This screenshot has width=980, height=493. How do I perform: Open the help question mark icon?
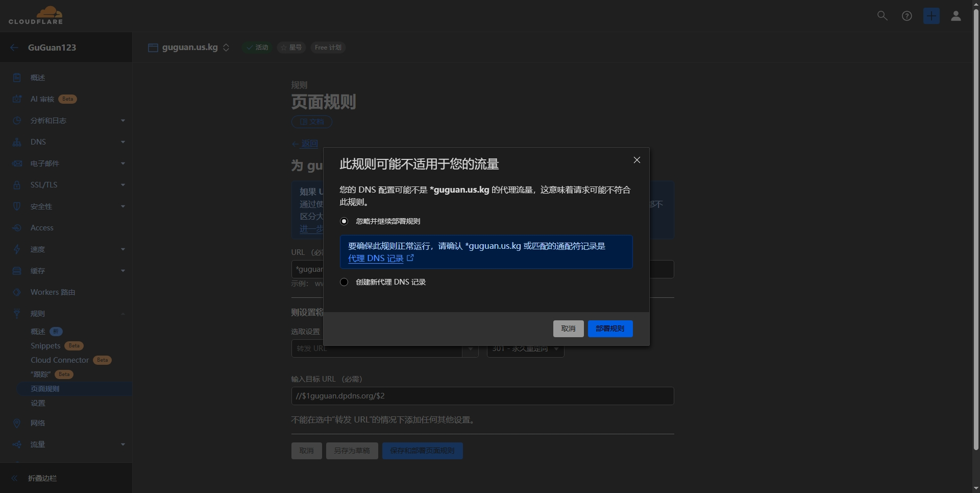[x=907, y=16]
